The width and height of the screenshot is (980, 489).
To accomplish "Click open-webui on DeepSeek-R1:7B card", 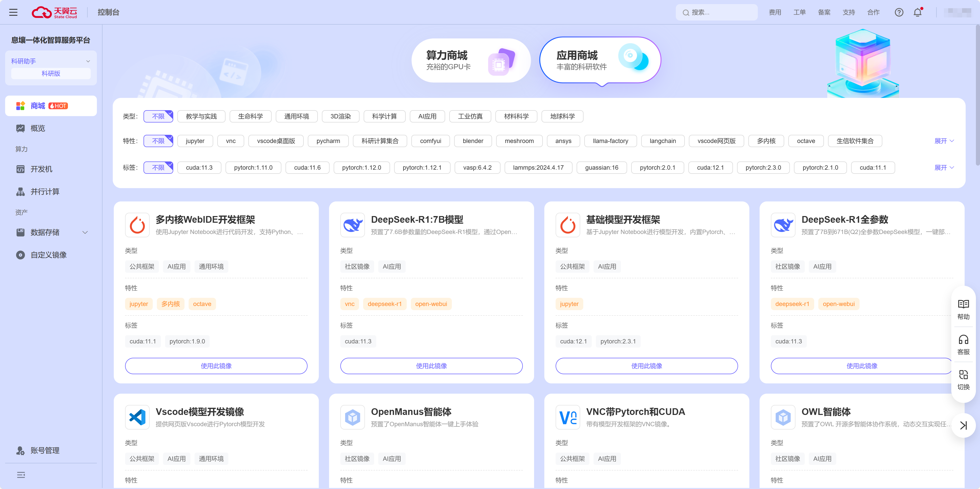I will [x=431, y=304].
